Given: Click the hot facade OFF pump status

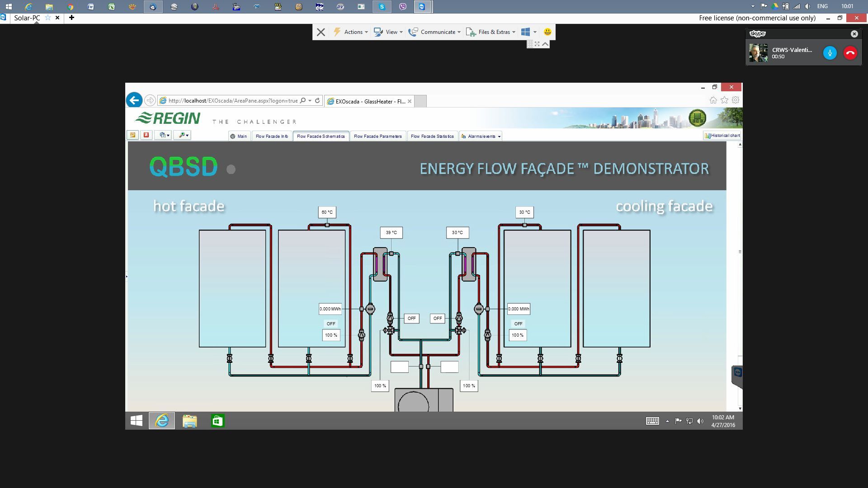Looking at the screenshot, I should click(x=331, y=324).
